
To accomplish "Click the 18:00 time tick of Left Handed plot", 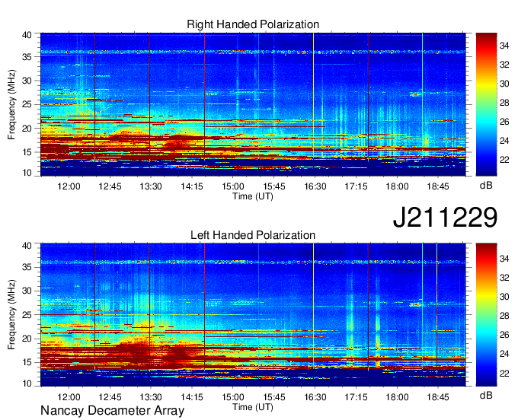I will [x=397, y=397].
